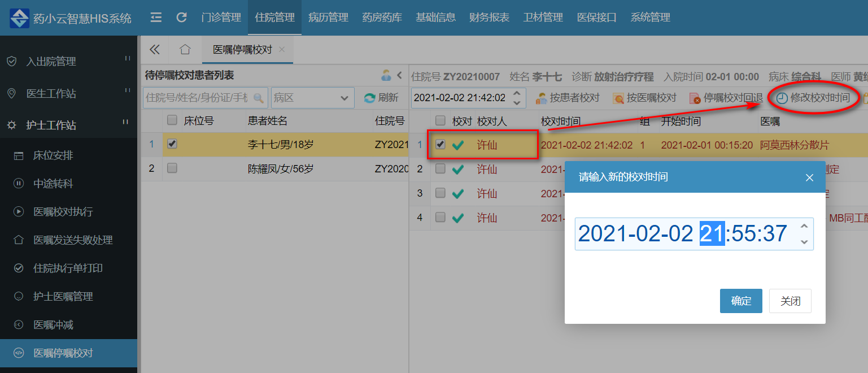The image size is (868, 373).
Task: Check order row 4 checkbox
Action: [x=440, y=217]
